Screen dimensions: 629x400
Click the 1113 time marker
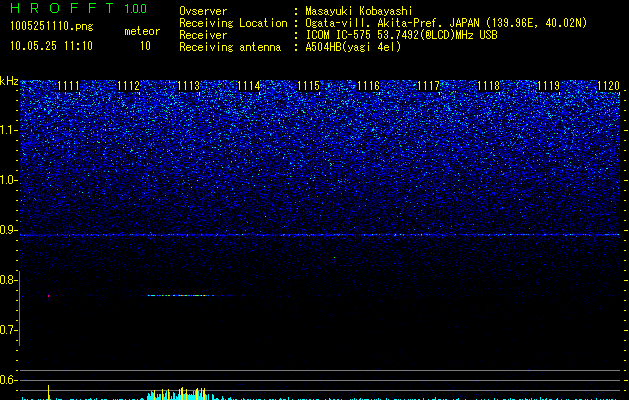pos(189,86)
